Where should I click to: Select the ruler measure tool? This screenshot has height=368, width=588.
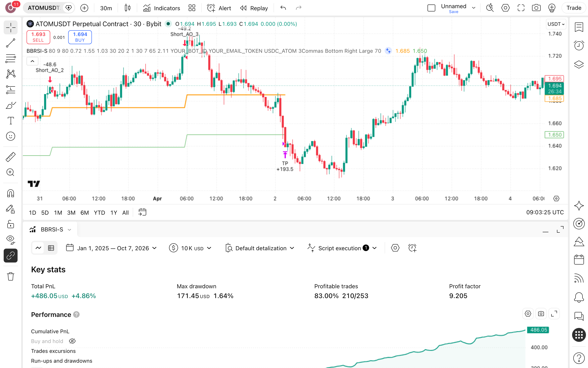(x=10, y=157)
